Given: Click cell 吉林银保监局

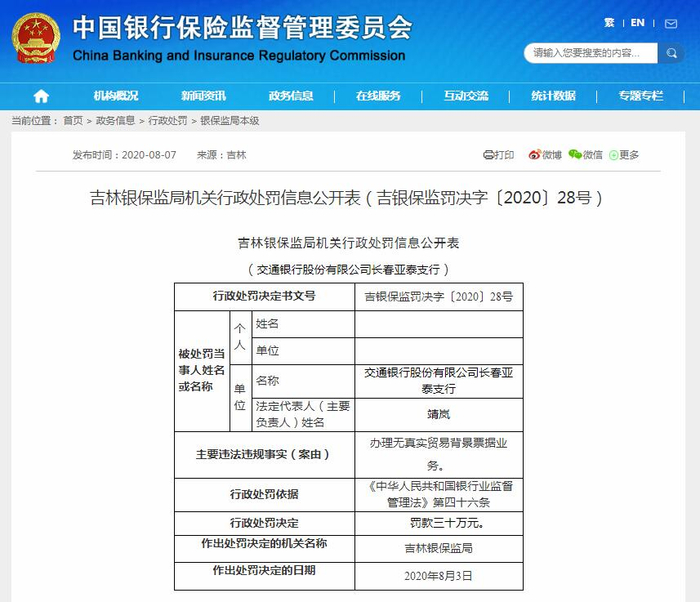Looking at the screenshot, I should (439, 548).
